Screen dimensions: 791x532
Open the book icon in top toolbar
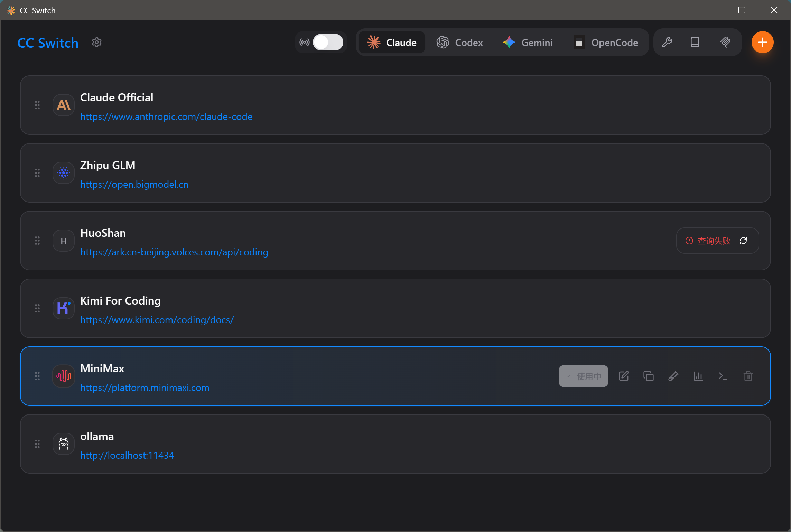coord(695,42)
